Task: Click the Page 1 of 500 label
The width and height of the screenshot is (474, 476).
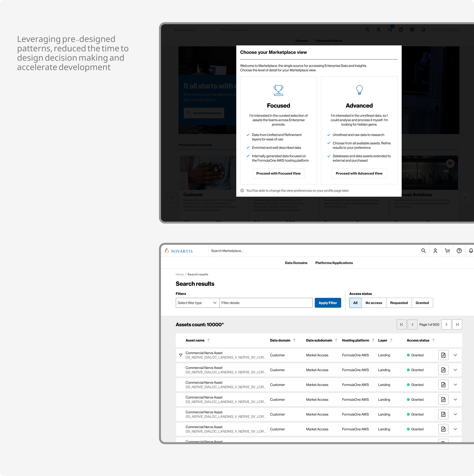Action: 429,324
